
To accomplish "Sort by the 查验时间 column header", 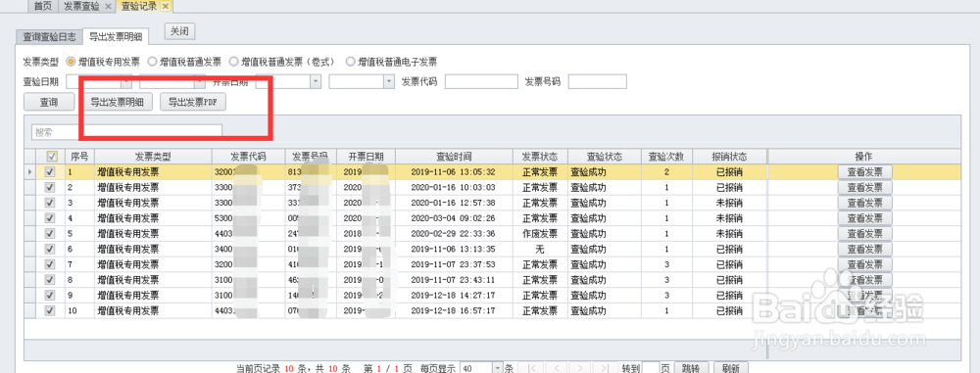I will tap(454, 157).
